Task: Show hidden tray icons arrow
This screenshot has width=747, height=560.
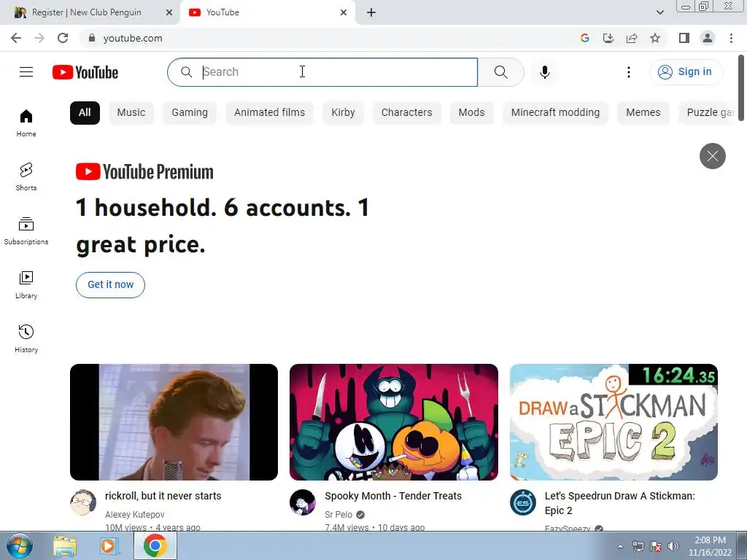Action: [620, 546]
